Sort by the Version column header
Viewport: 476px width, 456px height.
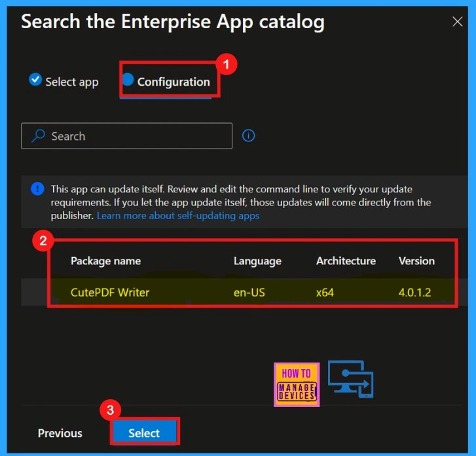click(416, 261)
